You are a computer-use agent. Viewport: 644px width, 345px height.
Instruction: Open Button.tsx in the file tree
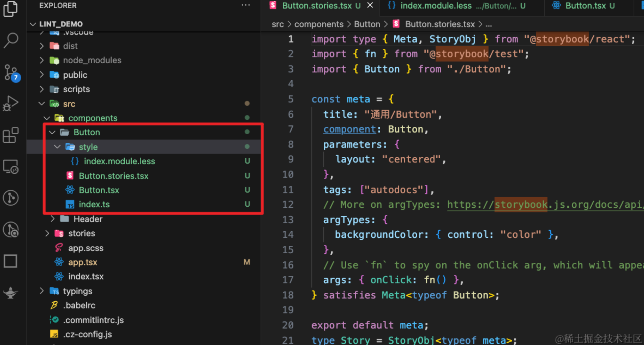99,190
